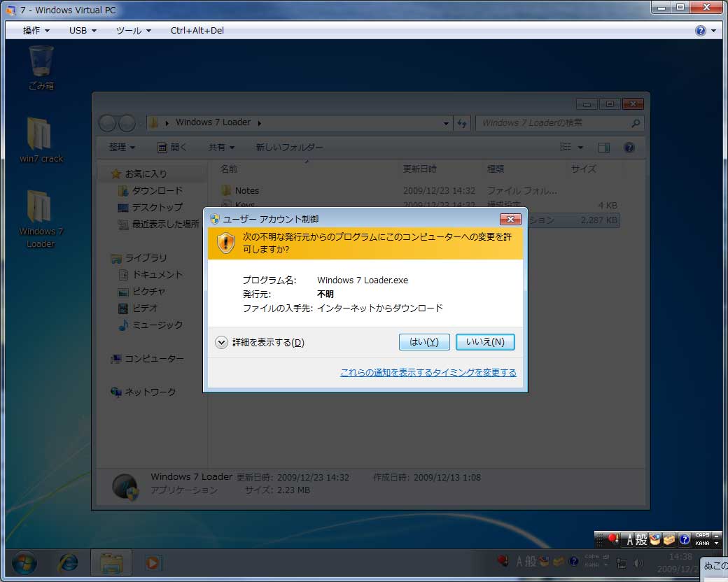Image resolution: width=728 pixels, height=582 pixels.
Task: Launch Windows Media Player from taskbar
Action: point(153,563)
